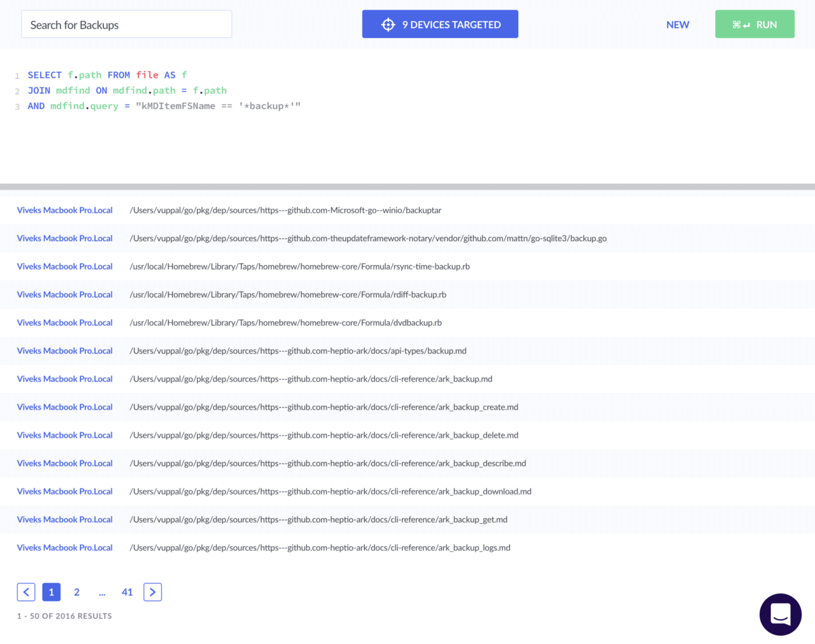The height and width of the screenshot is (644, 815).
Task: Jump to page 41 of results
Action: 127,592
